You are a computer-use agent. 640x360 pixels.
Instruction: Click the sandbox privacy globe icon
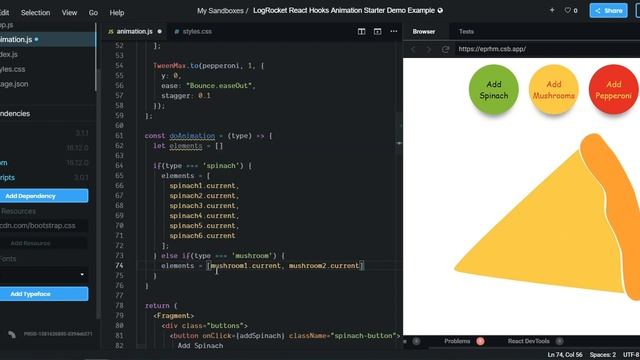click(x=440, y=11)
